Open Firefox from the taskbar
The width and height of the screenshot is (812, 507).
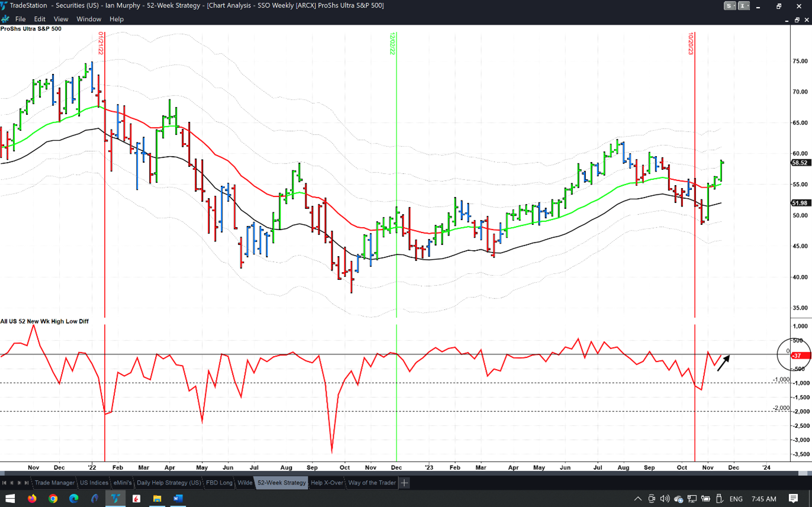tap(32, 498)
